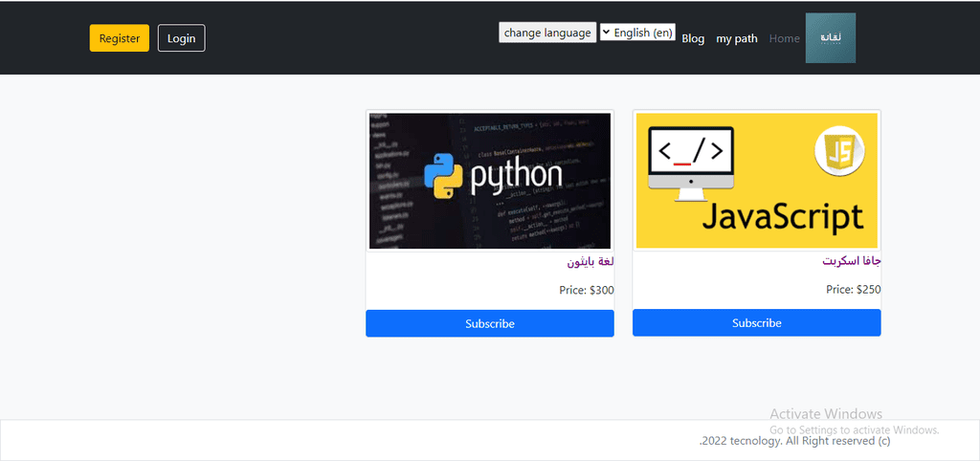
Task: Select the Price: $250 text
Action: (854, 290)
